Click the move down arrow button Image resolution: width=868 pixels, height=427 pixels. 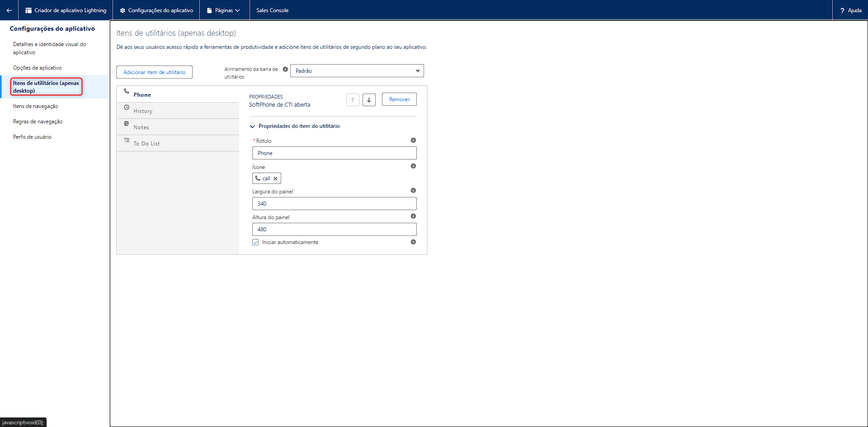pos(369,100)
